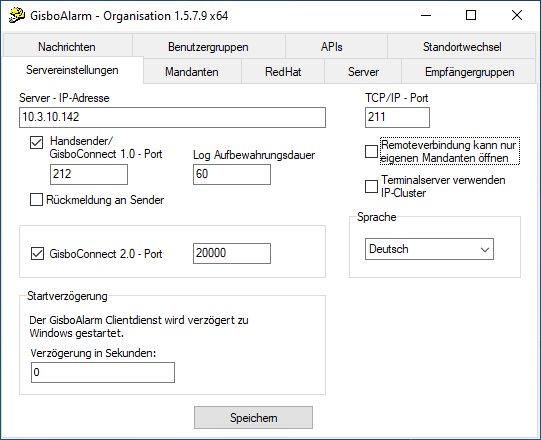Click the Verzögerung in Sekunden field
Viewport: 541px width, 440px height.
(x=103, y=372)
